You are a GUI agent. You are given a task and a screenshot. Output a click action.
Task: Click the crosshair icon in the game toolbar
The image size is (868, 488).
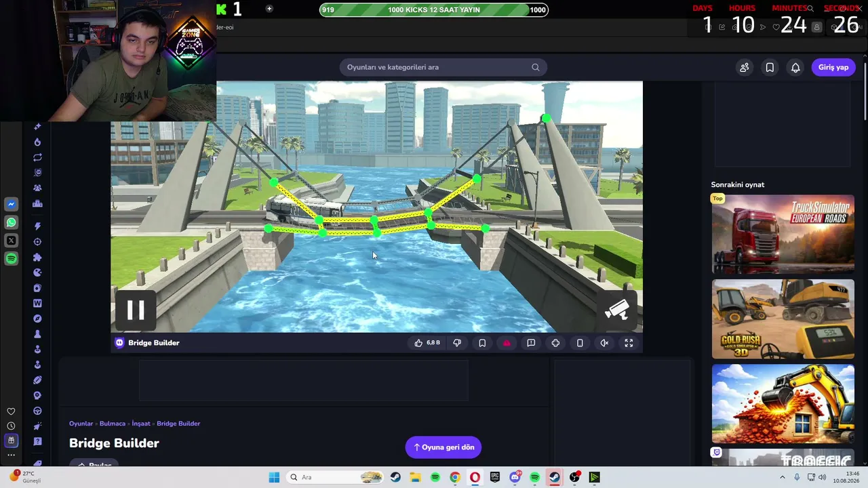coord(555,343)
